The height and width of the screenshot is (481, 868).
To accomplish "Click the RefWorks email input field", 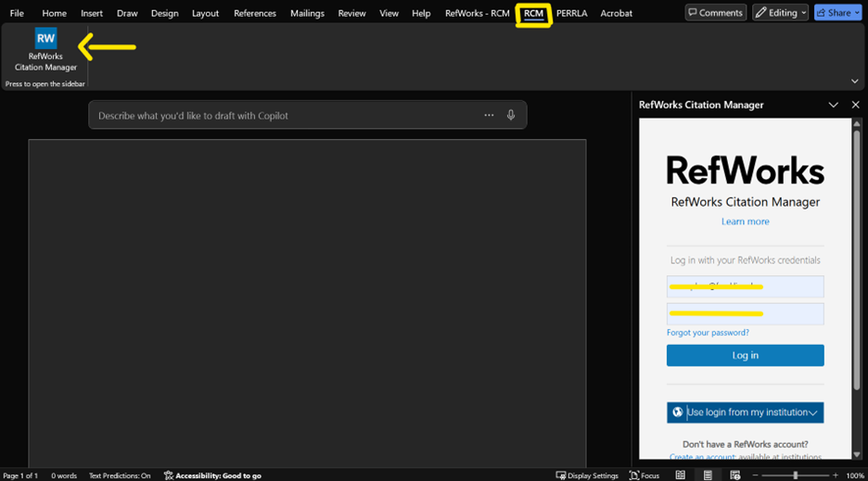I will [x=745, y=286].
